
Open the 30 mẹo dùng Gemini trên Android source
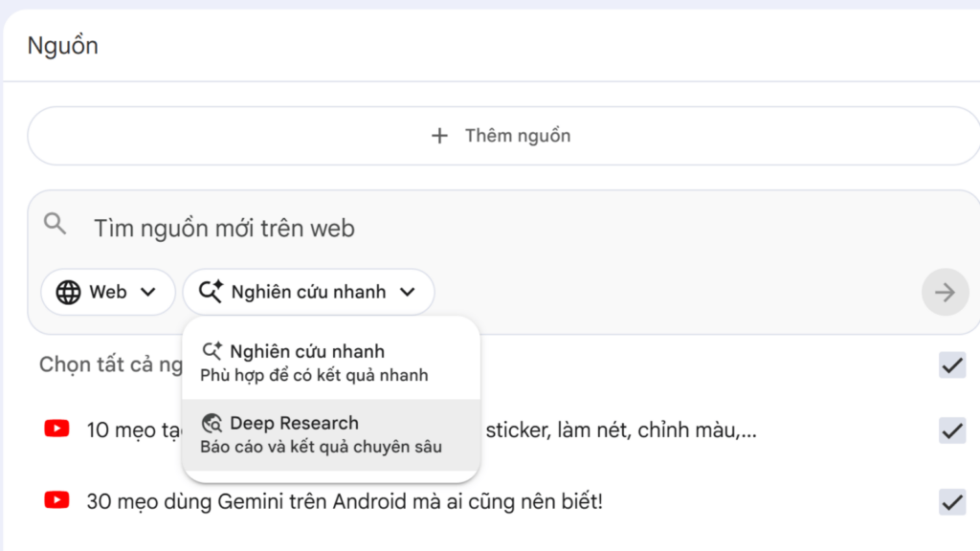coord(345,500)
